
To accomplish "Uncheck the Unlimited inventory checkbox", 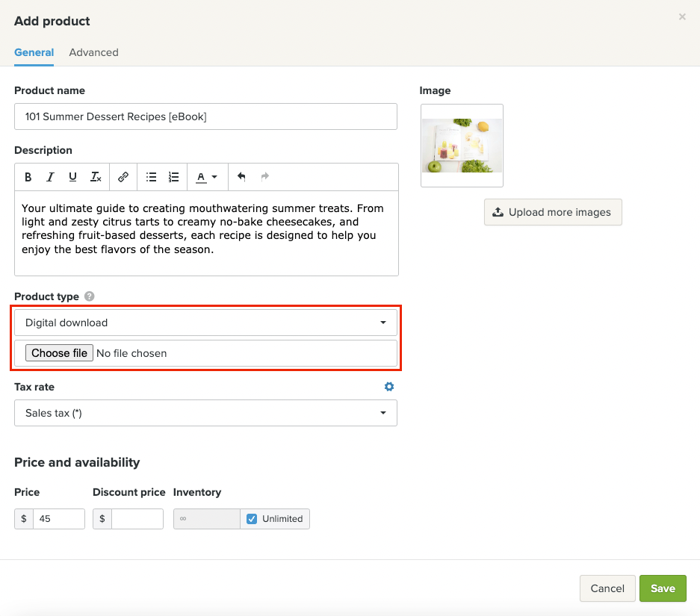I will pyautogui.click(x=252, y=519).
